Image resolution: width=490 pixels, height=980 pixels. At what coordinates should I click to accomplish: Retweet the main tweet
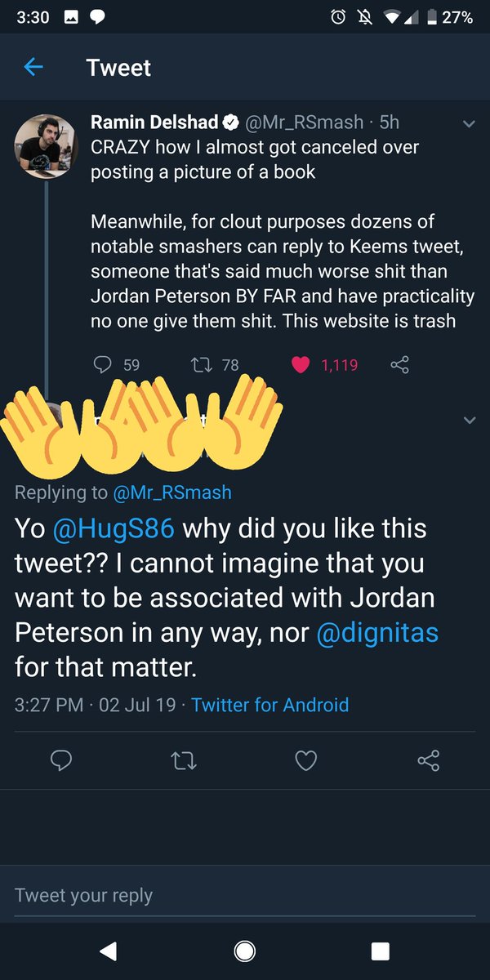(182, 761)
